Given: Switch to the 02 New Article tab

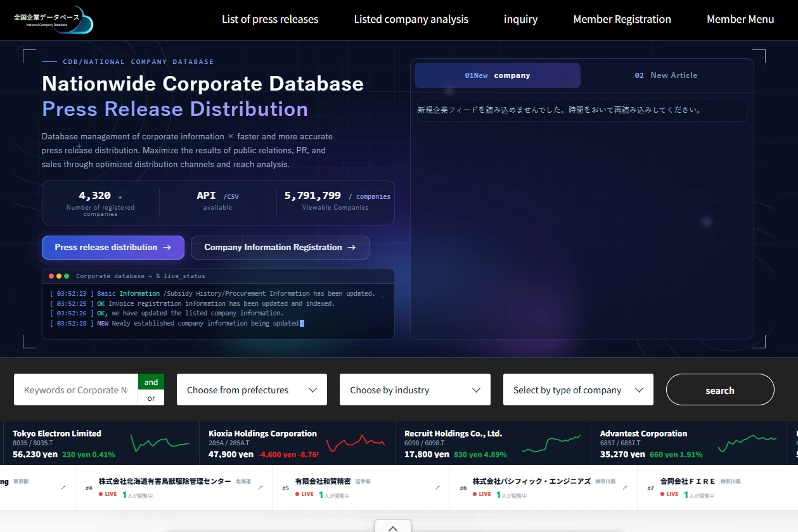Looking at the screenshot, I should pyautogui.click(x=666, y=75).
